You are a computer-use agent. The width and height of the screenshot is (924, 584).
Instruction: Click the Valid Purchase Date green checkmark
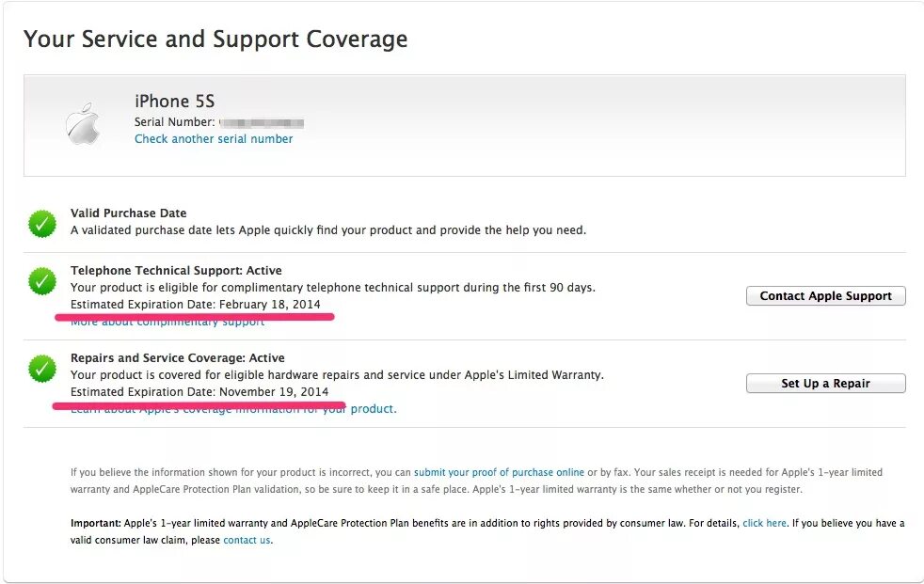tap(42, 224)
